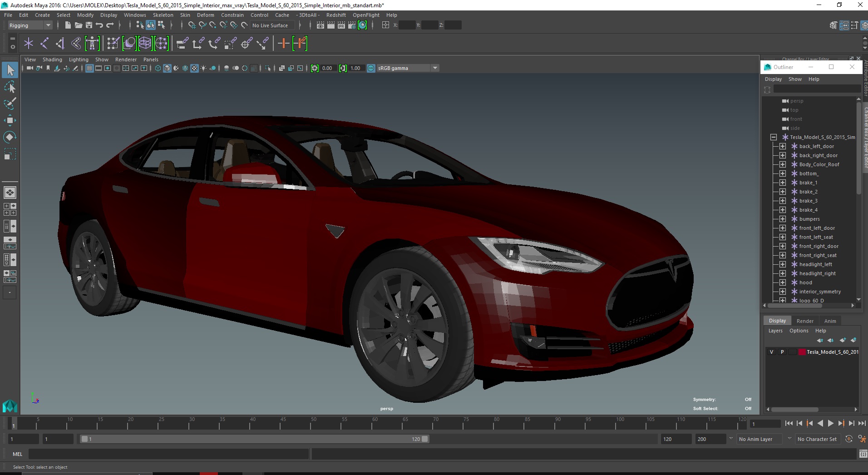Click move layer up icon

click(x=820, y=340)
